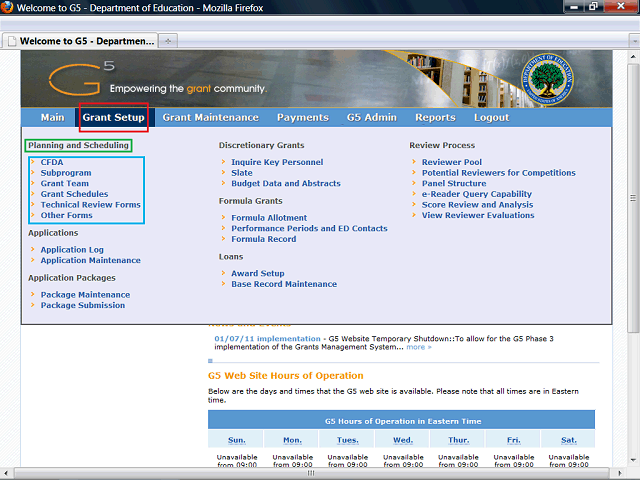Click the G5 logo in the banner
640x480 pixels.
82,78
